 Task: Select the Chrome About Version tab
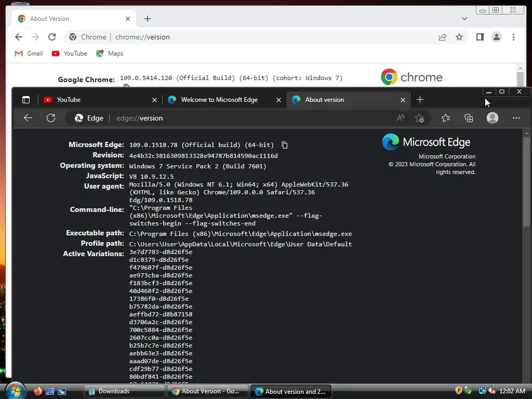74,19
